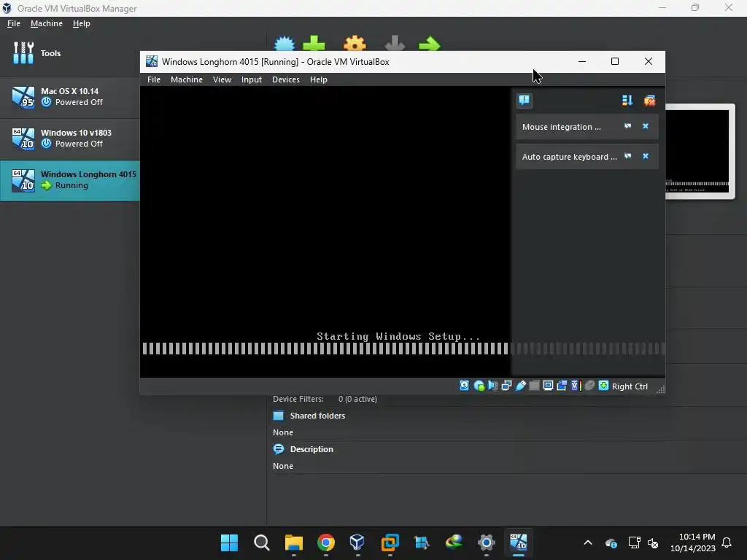Viewport: 747px width, 560px height.
Task: Open the Devices menu
Action: coord(286,79)
